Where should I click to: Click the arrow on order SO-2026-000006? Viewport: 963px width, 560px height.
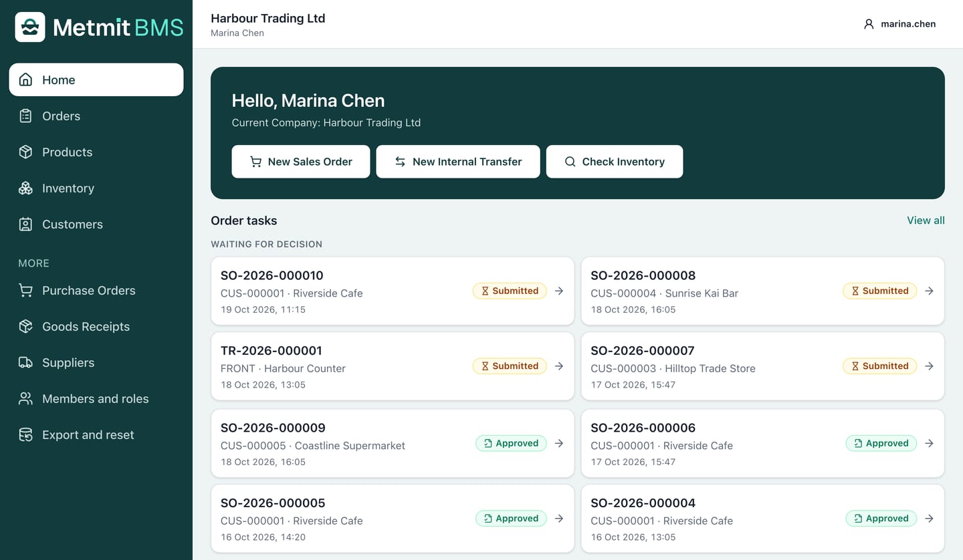point(929,443)
